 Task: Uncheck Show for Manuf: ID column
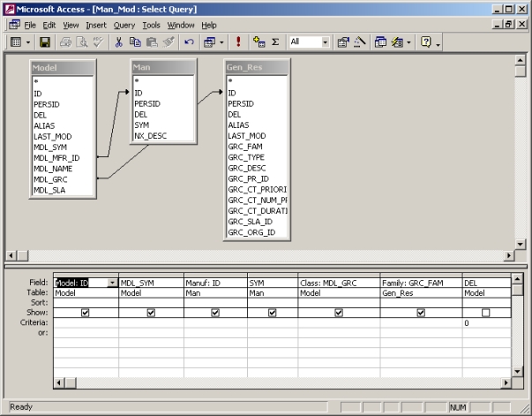click(215, 313)
